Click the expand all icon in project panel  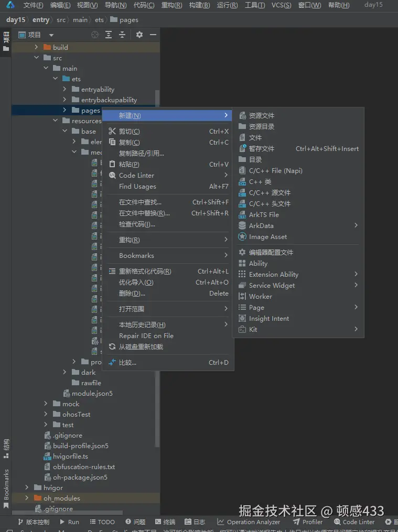[109, 35]
